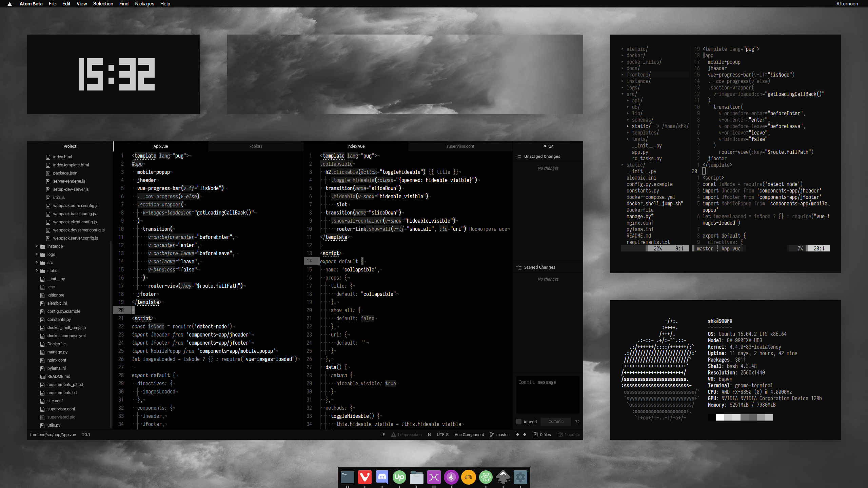This screenshot has height=488, width=868.
Task: Click the git push up arrow
Action: click(x=525, y=434)
